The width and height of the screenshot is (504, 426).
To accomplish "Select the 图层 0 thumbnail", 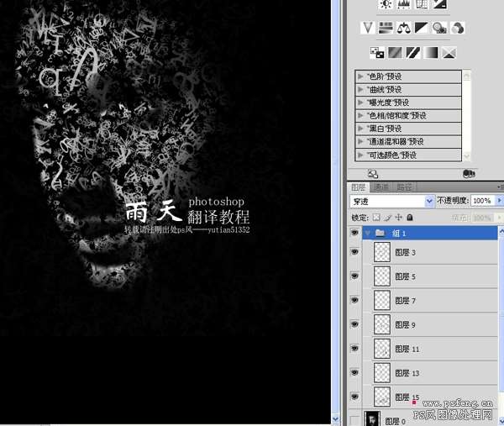I will click(x=373, y=418).
